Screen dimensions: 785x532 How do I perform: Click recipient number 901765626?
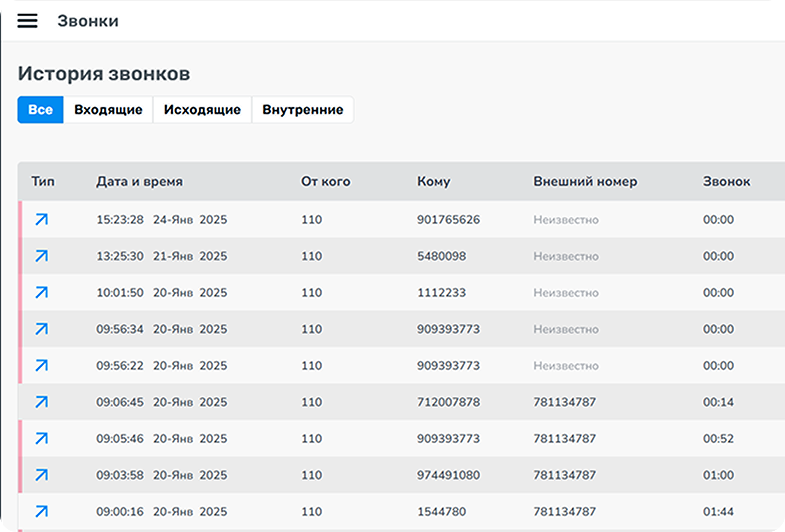pyautogui.click(x=448, y=220)
